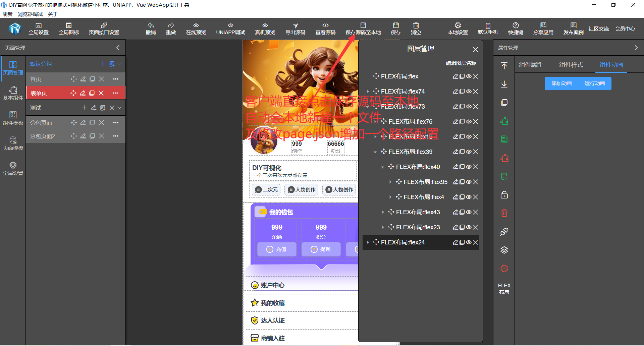Viewport: 644px width, 346px height.
Task: Open the 刷新 menu
Action: click(7, 14)
